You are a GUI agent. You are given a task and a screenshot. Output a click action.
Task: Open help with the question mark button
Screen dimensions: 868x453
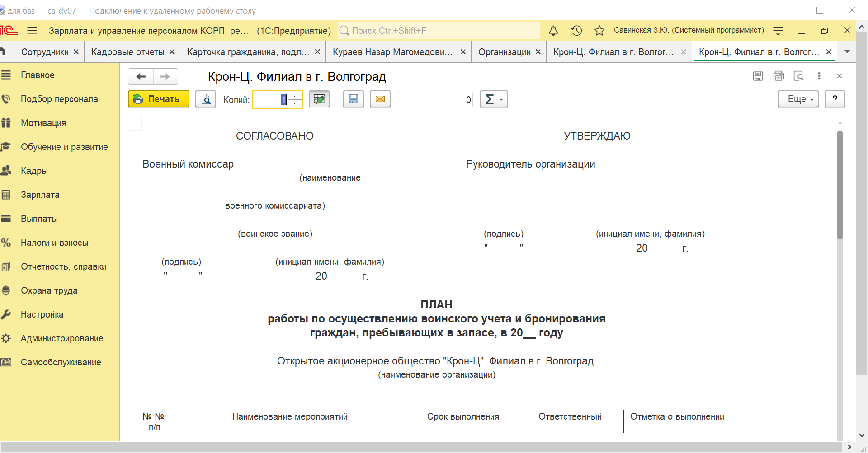(x=835, y=99)
